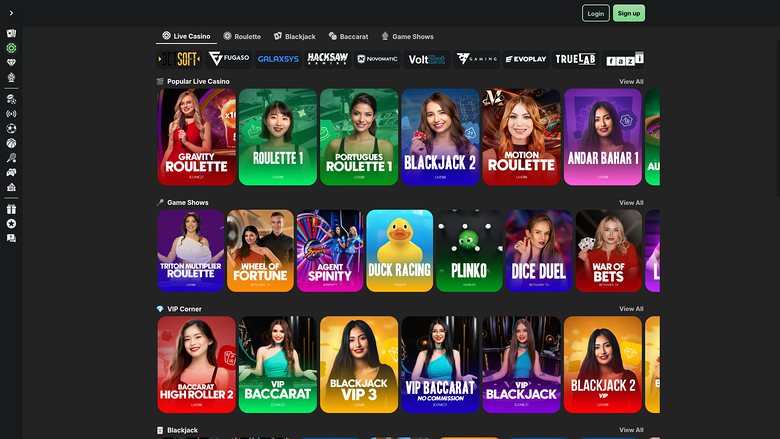
Task: Open the Motion Roulette game
Action: [x=521, y=137]
